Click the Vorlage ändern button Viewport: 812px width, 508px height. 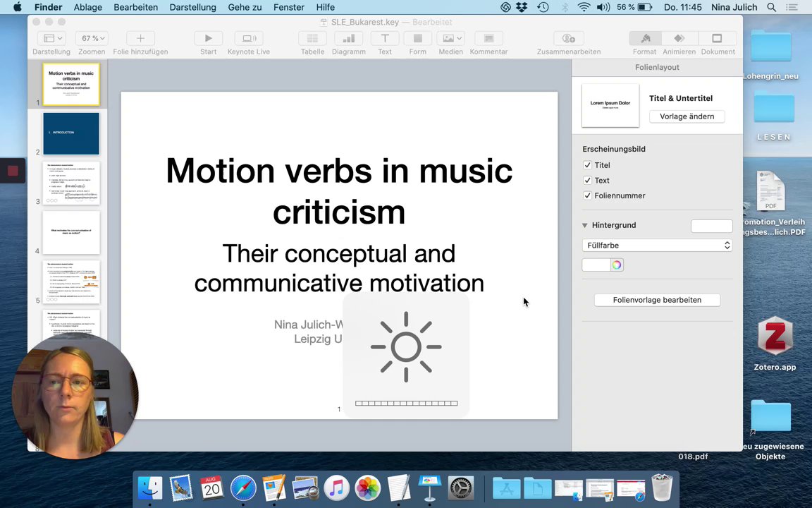click(687, 116)
